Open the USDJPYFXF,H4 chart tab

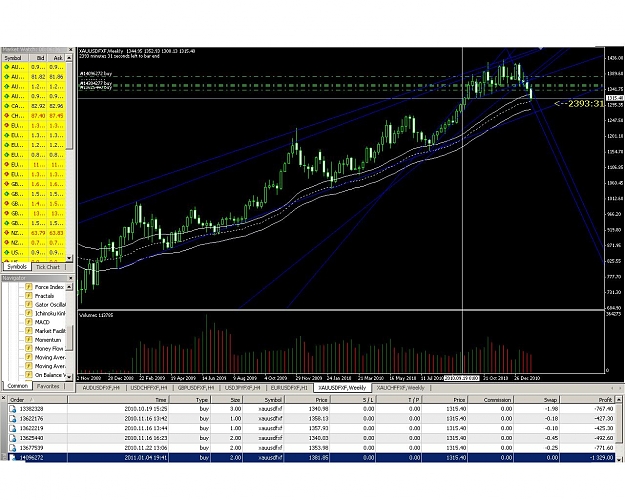242,388
